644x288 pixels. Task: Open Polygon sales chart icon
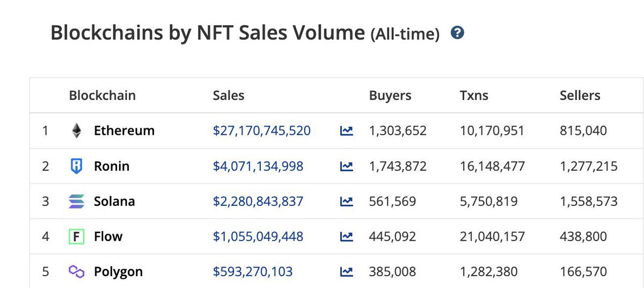[347, 272]
